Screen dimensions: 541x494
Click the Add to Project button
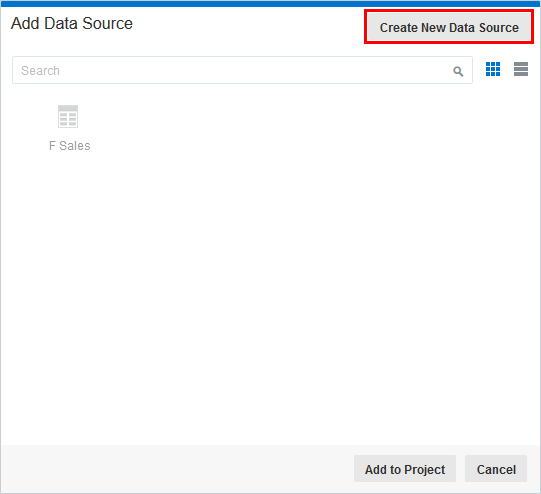[x=405, y=469]
